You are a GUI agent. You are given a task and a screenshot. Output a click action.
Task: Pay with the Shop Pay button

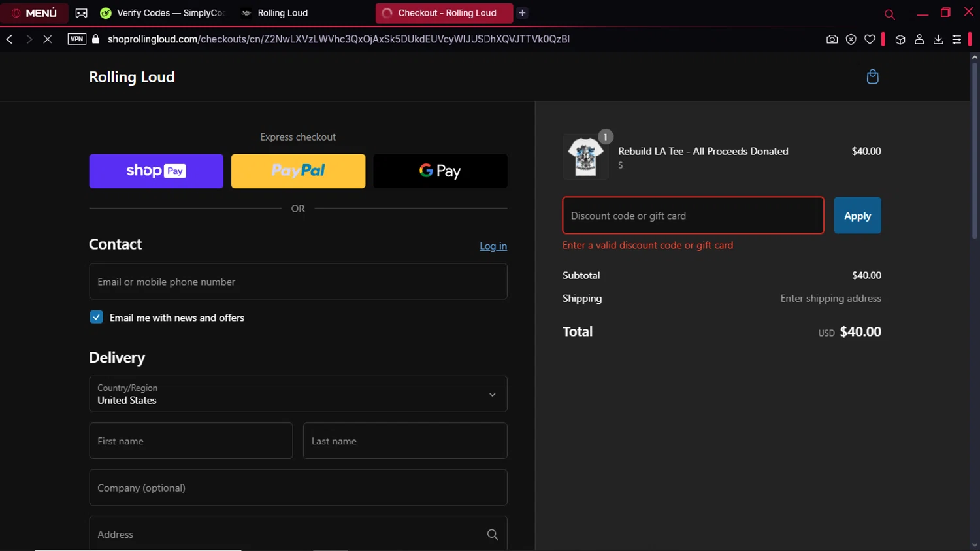(x=156, y=171)
